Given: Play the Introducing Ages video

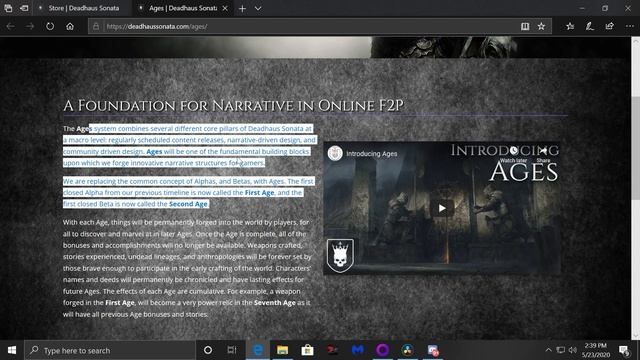Looking at the screenshot, I should pyautogui.click(x=442, y=209).
